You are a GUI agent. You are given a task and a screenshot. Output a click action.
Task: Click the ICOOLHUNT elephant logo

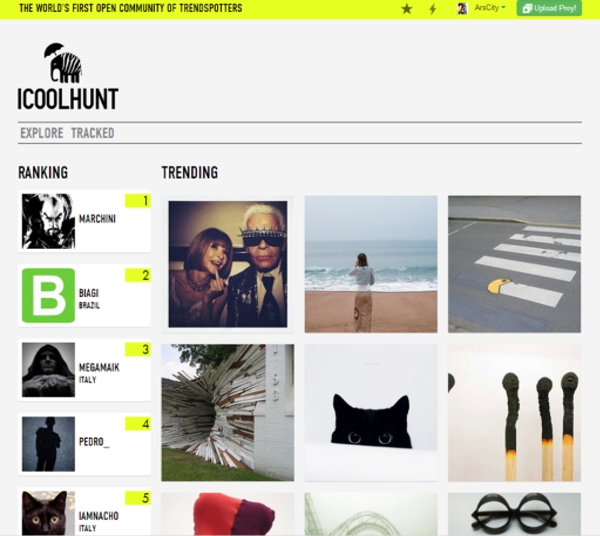(68, 77)
